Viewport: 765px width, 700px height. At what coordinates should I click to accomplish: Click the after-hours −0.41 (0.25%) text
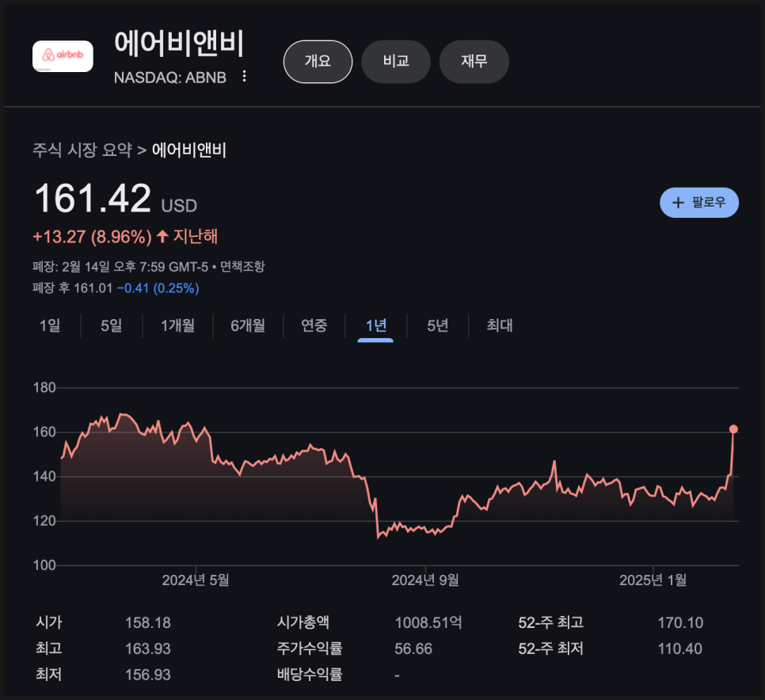158,288
